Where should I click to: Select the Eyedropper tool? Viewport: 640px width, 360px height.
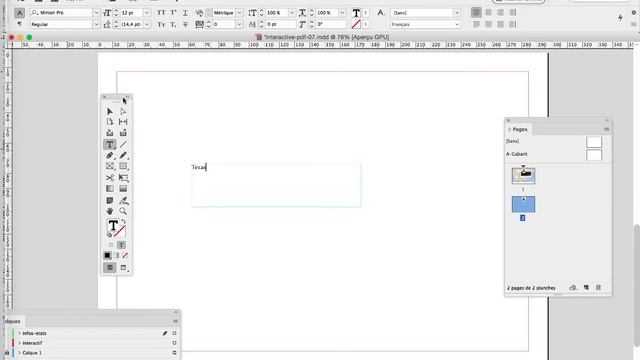pyautogui.click(x=123, y=200)
